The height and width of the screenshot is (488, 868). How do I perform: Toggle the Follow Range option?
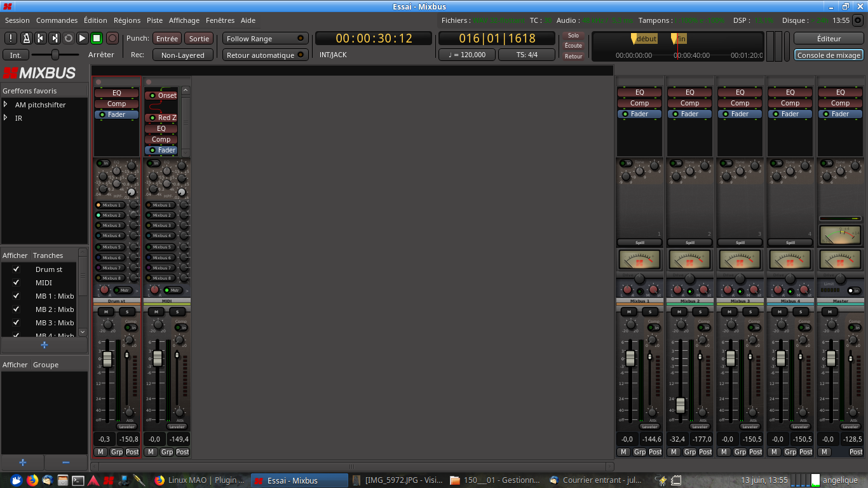266,38
